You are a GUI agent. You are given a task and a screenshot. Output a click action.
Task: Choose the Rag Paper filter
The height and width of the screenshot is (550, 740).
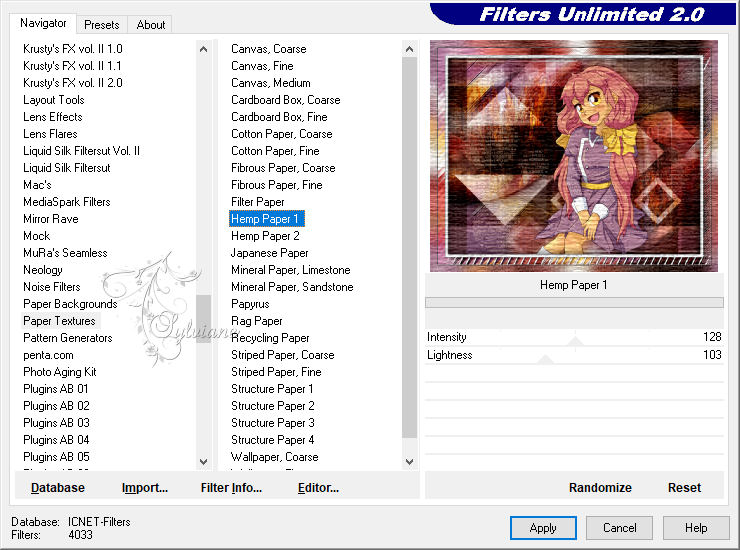click(257, 321)
